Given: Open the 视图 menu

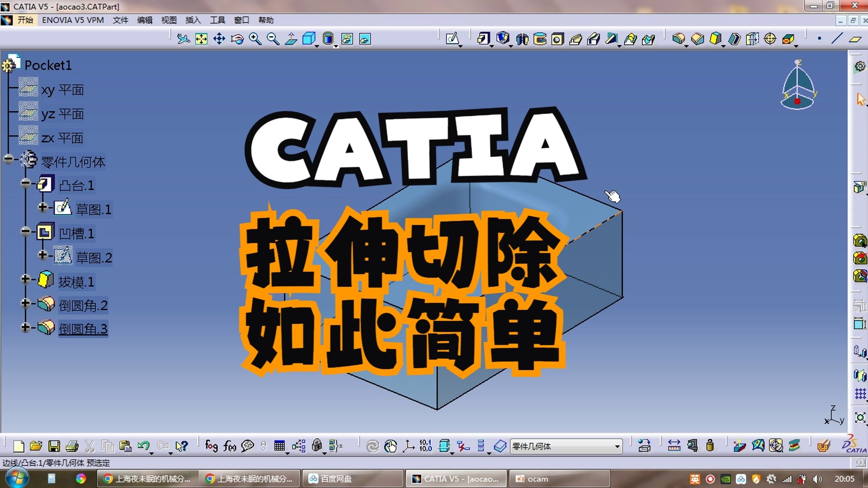Looking at the screenshot, I should [x=169, y=20].
